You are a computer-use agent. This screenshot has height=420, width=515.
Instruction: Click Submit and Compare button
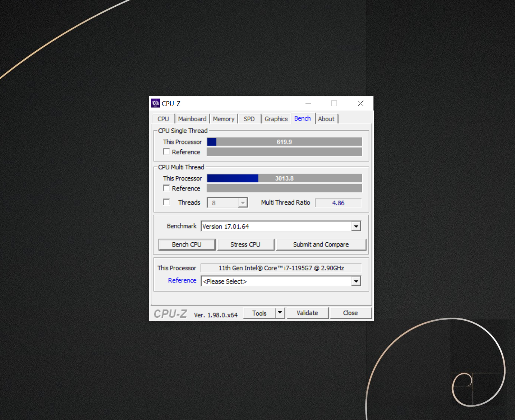point(321,245)
